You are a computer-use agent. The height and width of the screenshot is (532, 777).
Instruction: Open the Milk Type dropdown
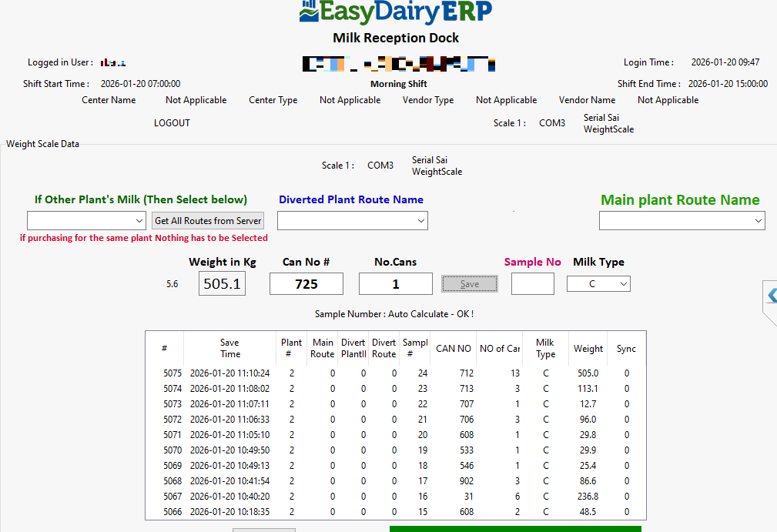coord(598,283)
